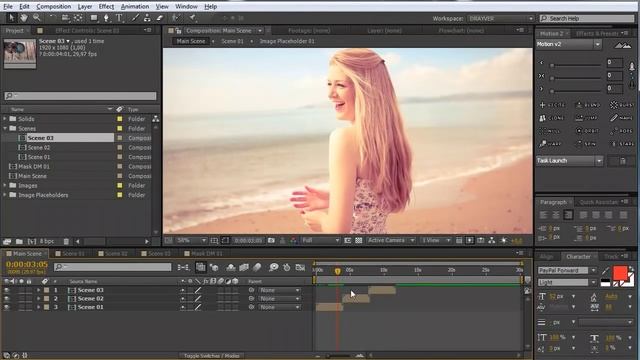Select the Selection arrow tool

tap(11, 18)
